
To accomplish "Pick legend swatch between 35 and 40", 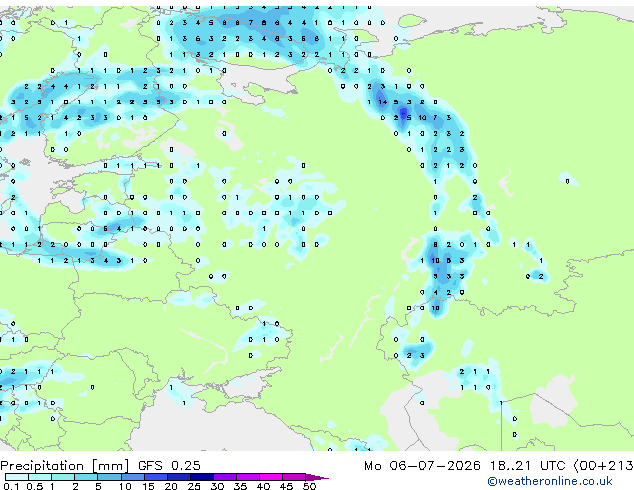I will click(248, 477).
